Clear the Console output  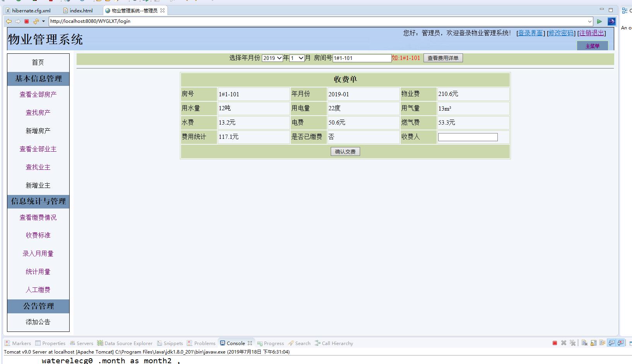click(x=584, y=343)
